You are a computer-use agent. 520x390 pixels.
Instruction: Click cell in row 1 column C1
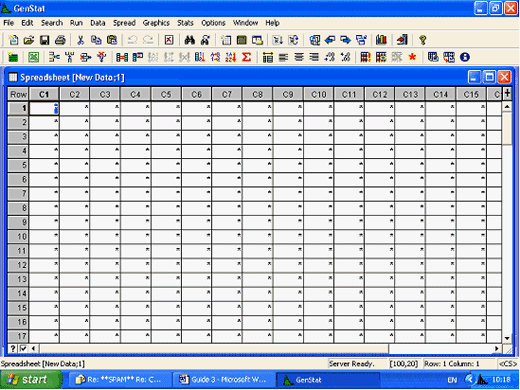[x=44, y=108]
